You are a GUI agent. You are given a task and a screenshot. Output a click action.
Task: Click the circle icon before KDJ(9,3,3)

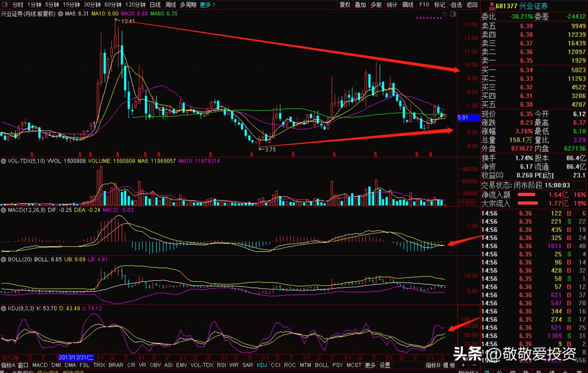pyautogui.click(x=3, y=308)
